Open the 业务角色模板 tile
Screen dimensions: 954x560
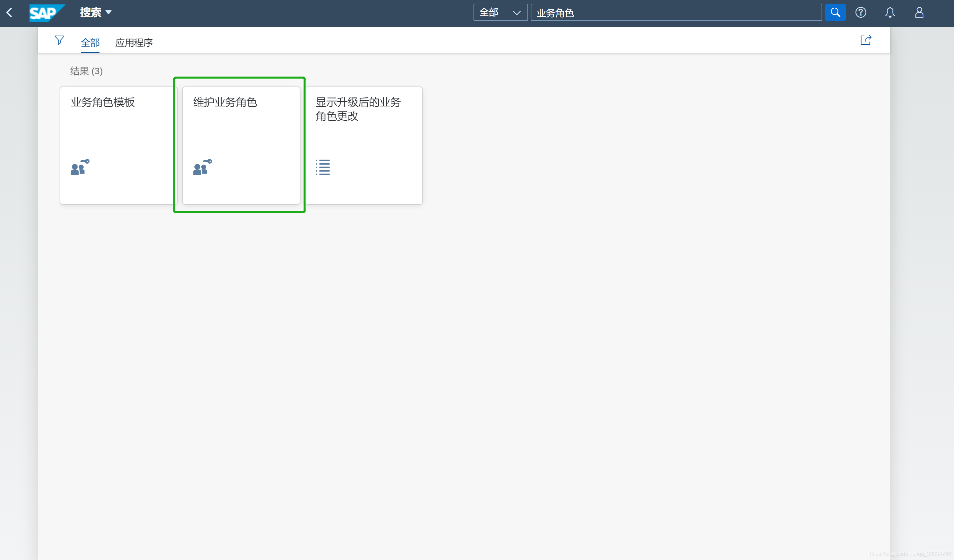118,145
